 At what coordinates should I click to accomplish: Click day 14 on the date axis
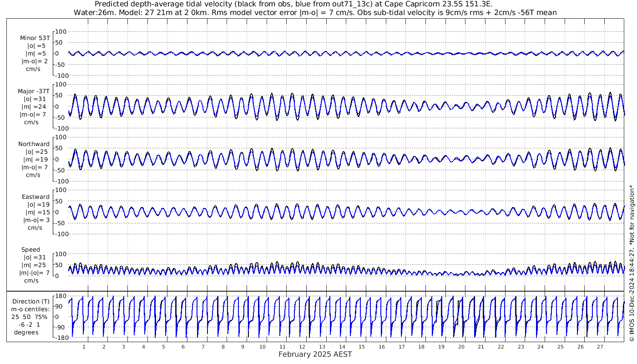click(x=341, y=347)
